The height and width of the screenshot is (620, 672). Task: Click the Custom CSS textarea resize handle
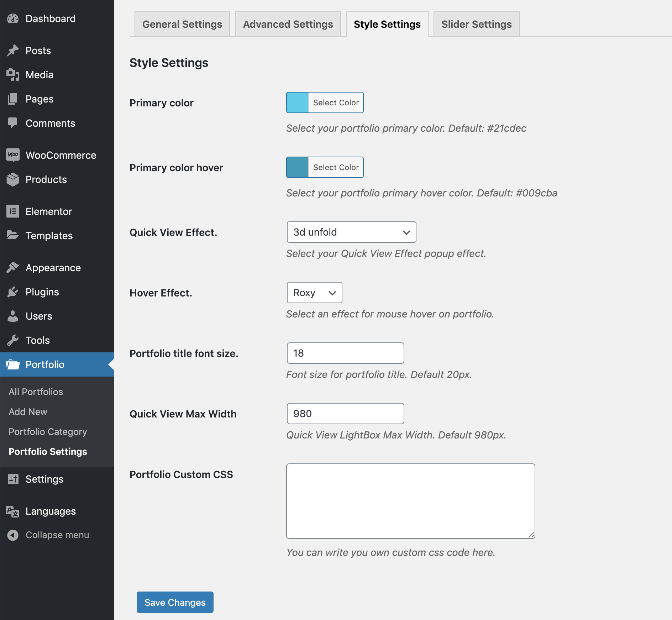(531, 535)
